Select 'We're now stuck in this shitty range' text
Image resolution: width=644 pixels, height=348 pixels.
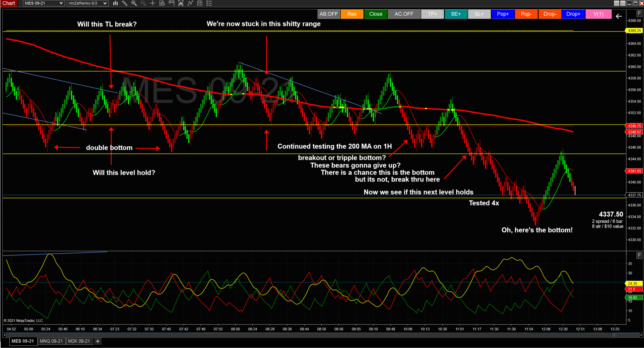click(x=264, y=24)
